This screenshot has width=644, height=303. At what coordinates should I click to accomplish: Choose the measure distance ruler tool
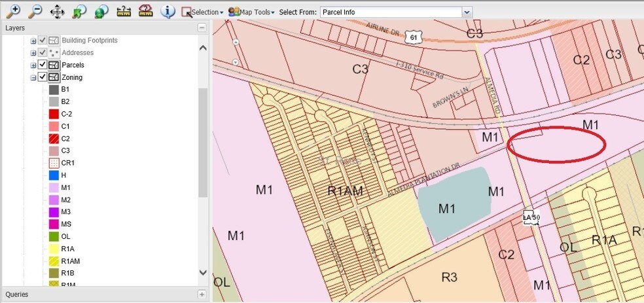124,11
